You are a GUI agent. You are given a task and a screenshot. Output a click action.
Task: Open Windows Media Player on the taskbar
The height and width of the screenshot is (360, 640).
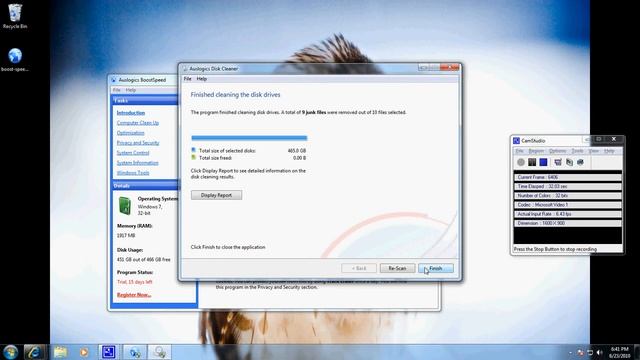click(84, 352)
